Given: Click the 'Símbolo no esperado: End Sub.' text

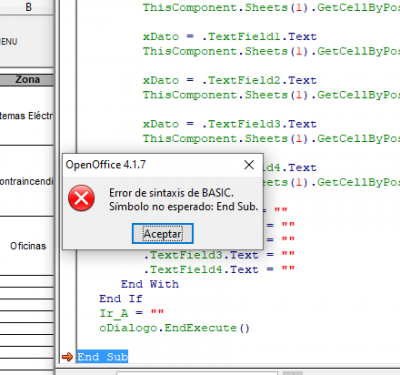Looking at the screenshot, I should tap(184, 207).
